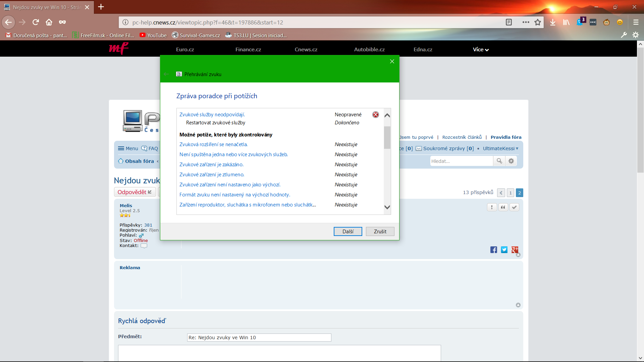The height and width of the screenshot is (362, 644).
Task: Open Firefox library icon
Action: click(x=566, y=22)
